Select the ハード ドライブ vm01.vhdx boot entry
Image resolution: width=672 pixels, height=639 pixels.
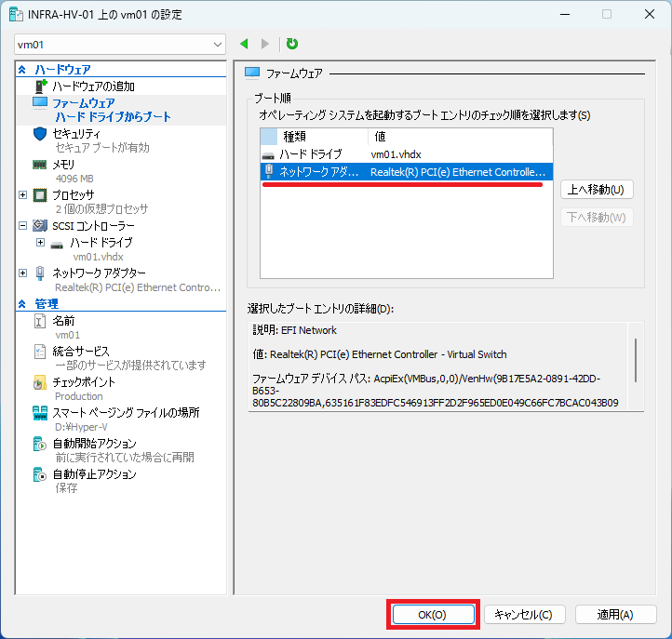click(x=407, y=154)
